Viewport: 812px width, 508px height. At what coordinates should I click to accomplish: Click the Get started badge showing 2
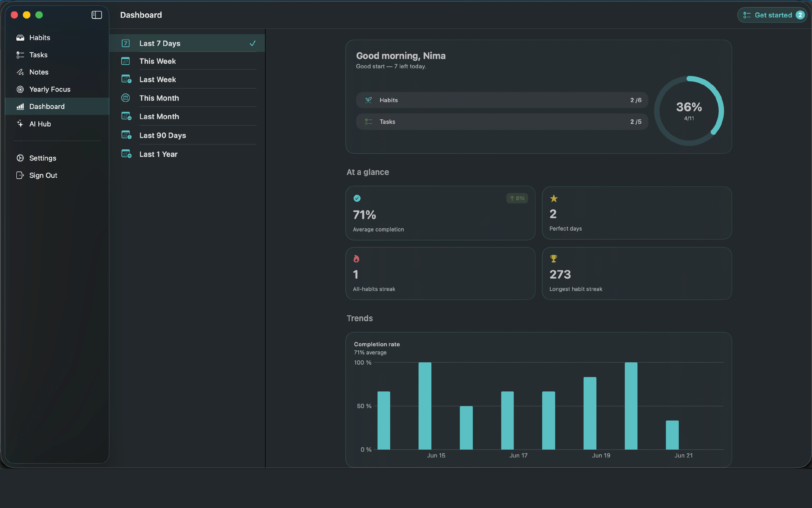click(x=800, y=15)
